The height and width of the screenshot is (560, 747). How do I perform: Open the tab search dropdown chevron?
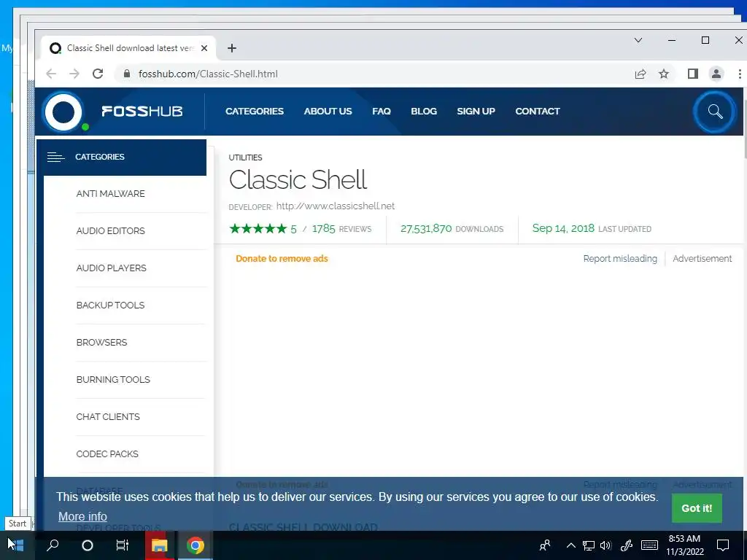pyautogui.click(x=638, y=41)
